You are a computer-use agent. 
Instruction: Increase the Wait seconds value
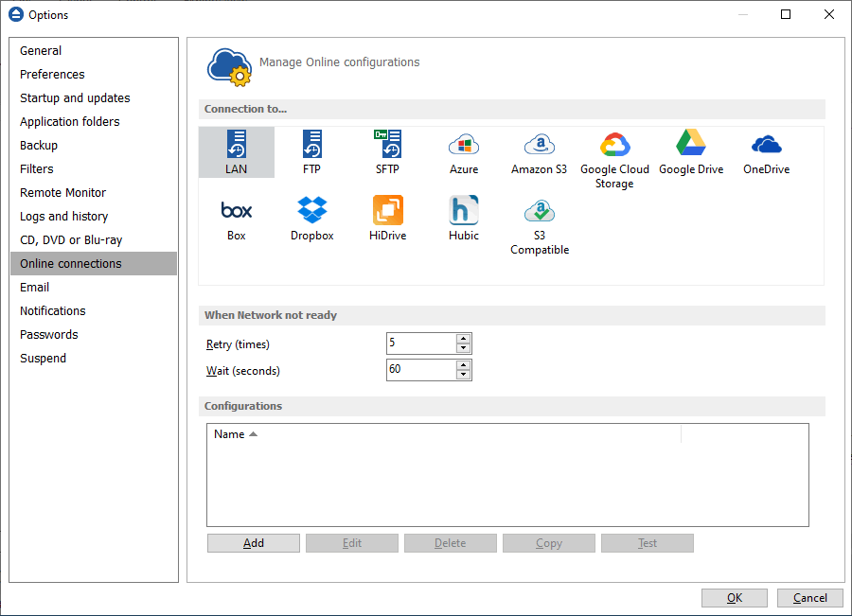click(x=463, y=365)
